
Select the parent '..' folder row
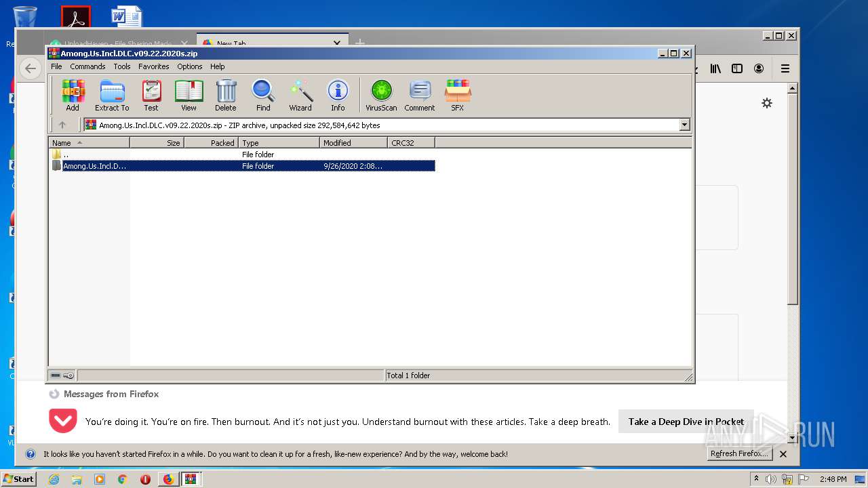(242, 155)
